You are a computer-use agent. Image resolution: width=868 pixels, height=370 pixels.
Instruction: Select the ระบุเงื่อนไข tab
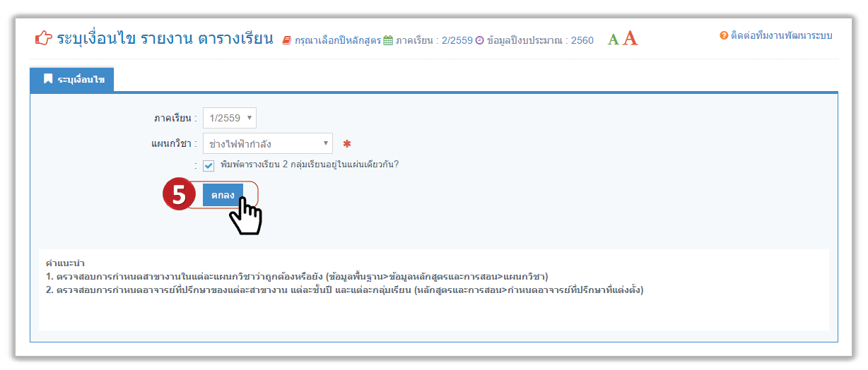click(72, 80)
